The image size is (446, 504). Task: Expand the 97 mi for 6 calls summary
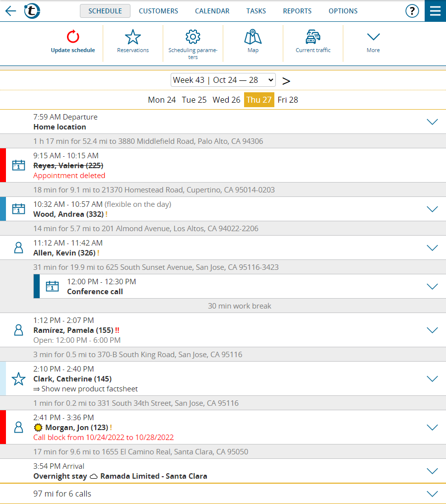pos(432,494)
